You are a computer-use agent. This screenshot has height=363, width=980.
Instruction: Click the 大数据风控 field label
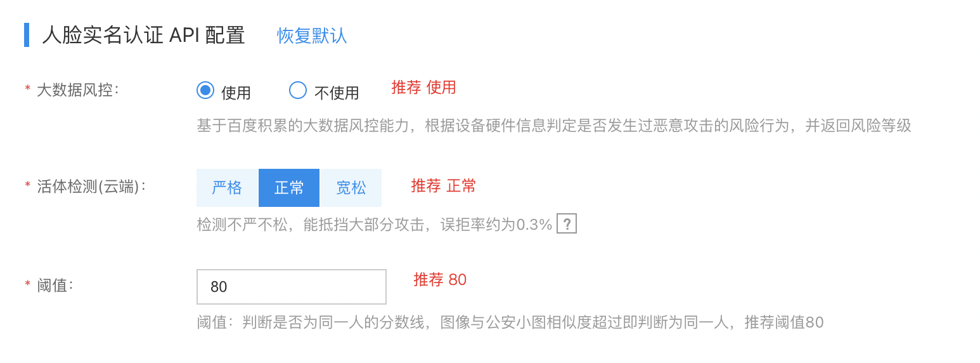(78, 89)
